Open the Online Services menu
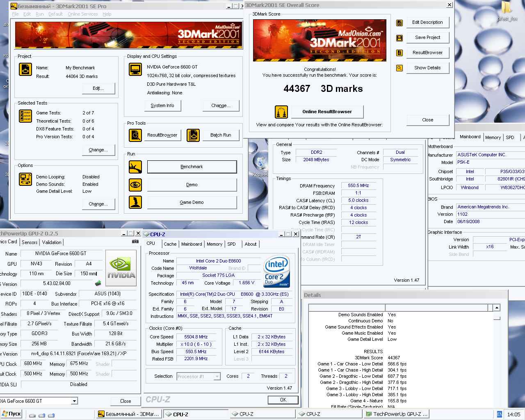 (x=83, y=14)
